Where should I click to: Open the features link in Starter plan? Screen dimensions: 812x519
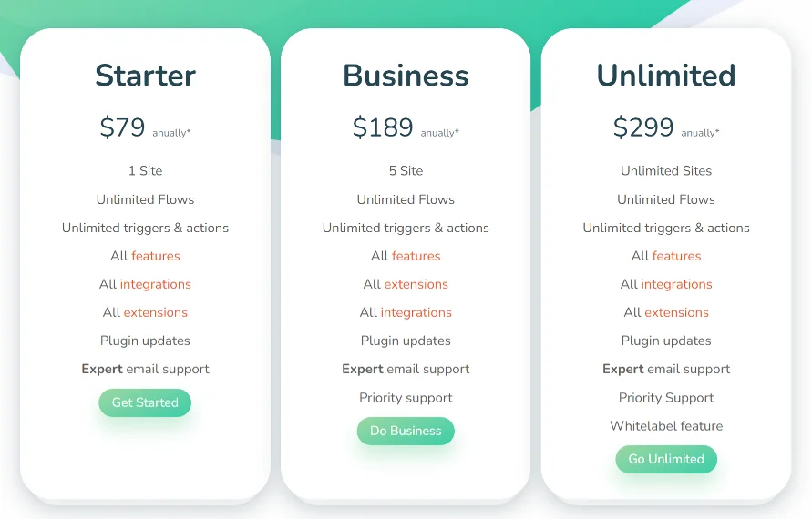tap(155, 256)
